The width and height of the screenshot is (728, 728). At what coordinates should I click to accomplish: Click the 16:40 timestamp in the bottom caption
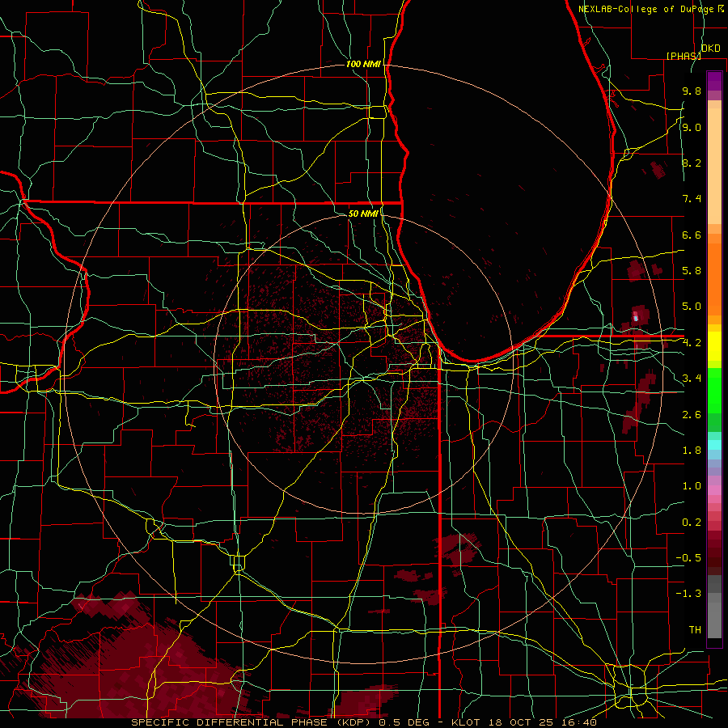(578, 722)
